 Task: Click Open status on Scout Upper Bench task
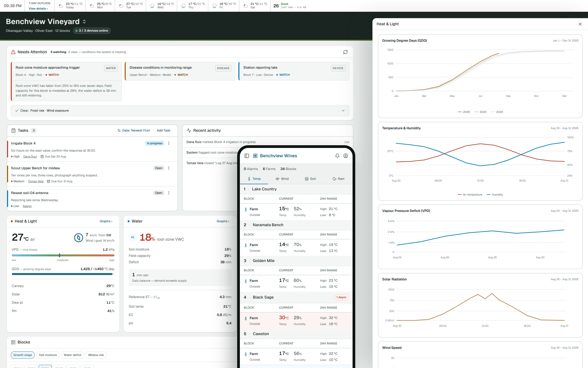[x=159, y=168]
